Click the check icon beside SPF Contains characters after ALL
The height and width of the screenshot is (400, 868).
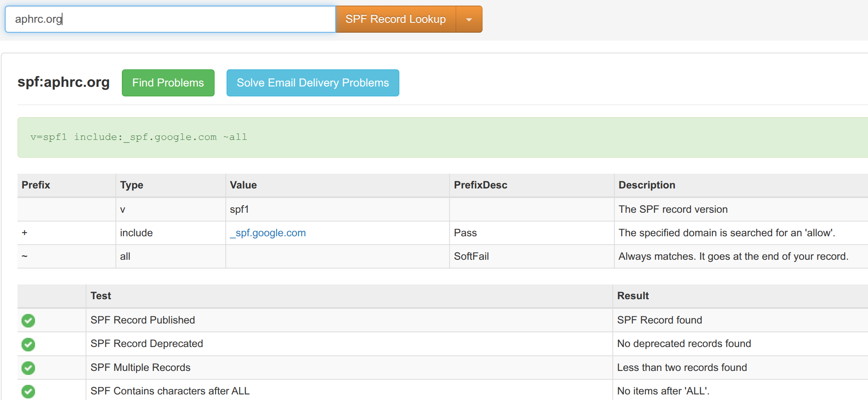tap(28, 391)
